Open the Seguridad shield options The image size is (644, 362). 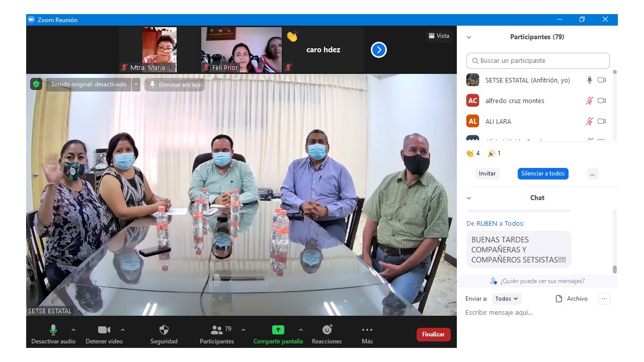click(164, 334)
